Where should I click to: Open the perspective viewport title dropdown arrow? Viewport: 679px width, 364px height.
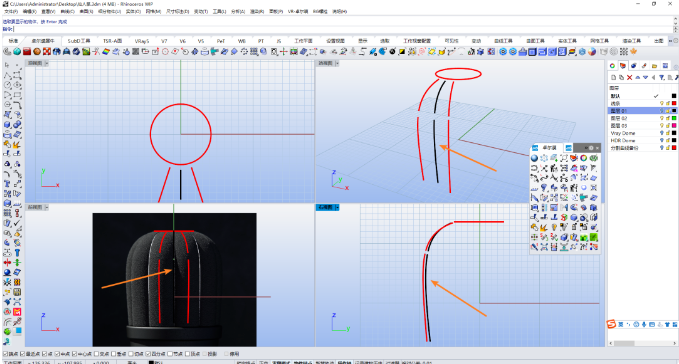pos(337,63)
